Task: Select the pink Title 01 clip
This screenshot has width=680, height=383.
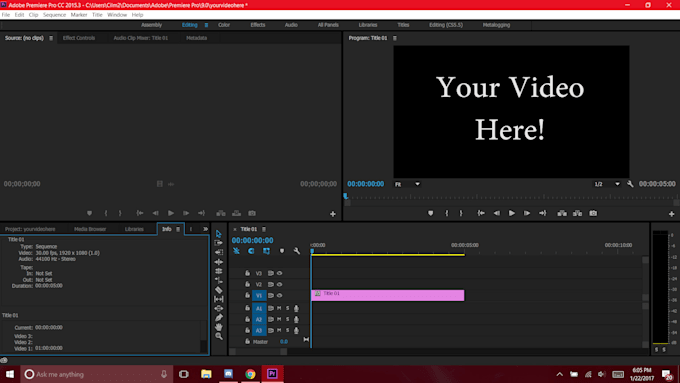Action: [388, 295]
